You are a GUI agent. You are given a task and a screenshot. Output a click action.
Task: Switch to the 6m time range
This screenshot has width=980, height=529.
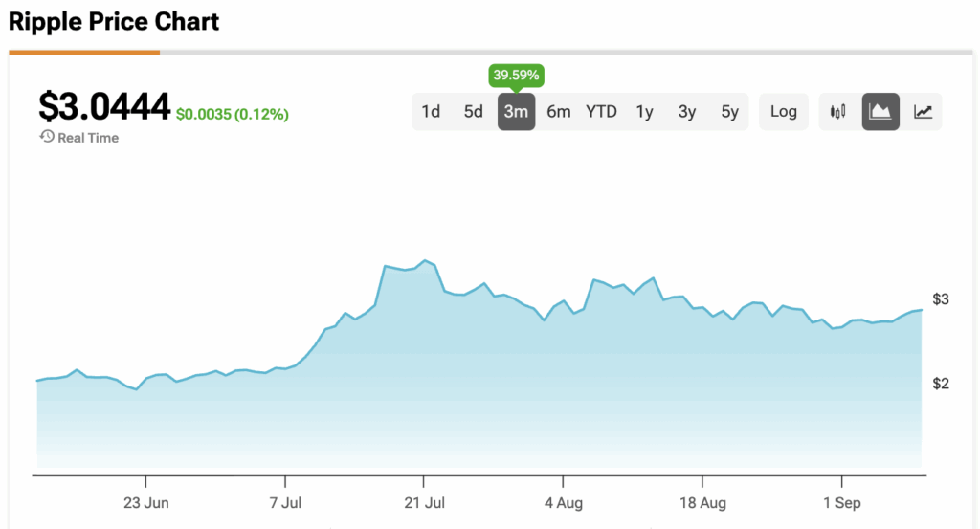point(559,112)
